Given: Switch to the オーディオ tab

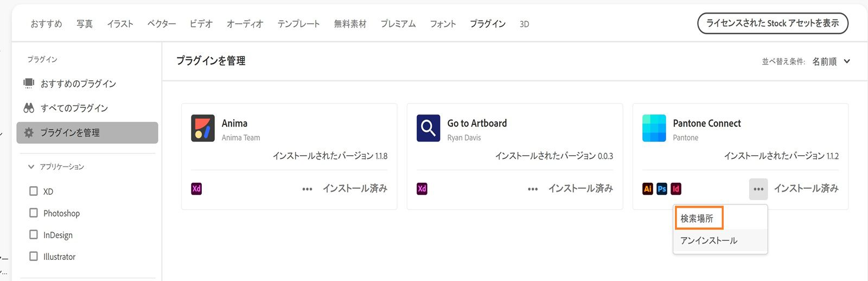Looking at the screenshot, I should tap(245, 24).
